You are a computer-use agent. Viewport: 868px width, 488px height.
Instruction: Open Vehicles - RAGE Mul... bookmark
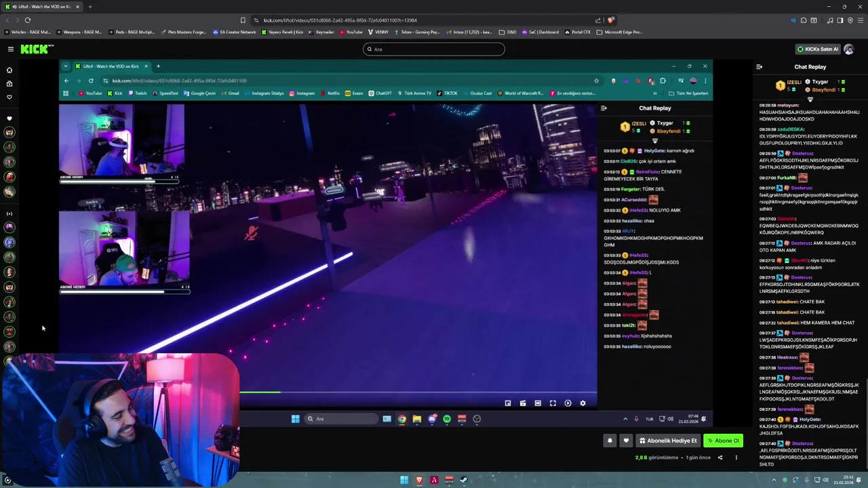(x=28, y=32)
